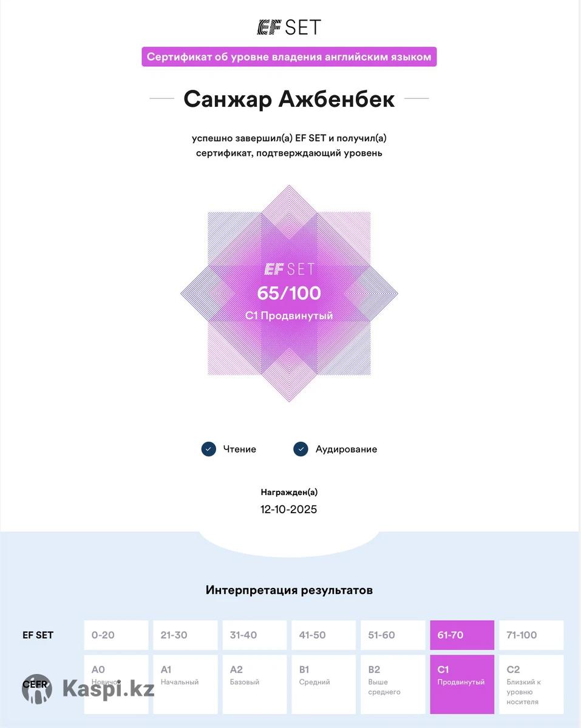Click the EF SET logo at top
The height and width of the screenshot is (728, 581).
click(289, 27)
